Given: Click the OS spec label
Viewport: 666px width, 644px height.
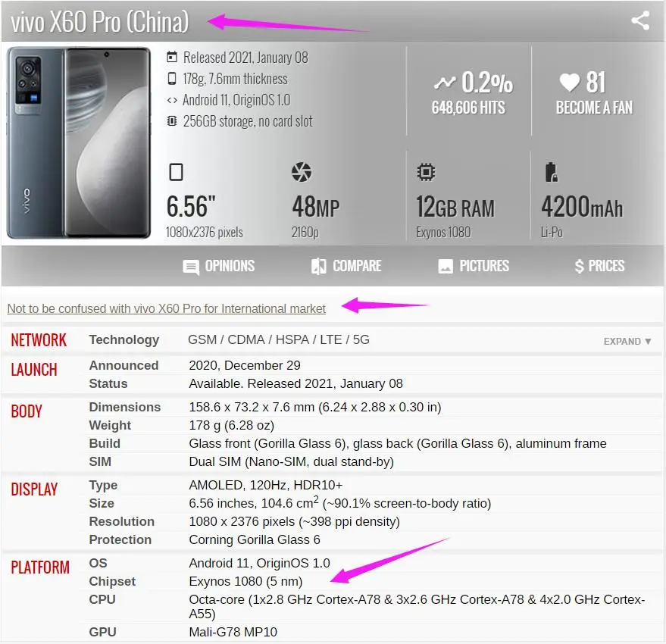Looking at the screenshot, I should pos(98,563).
